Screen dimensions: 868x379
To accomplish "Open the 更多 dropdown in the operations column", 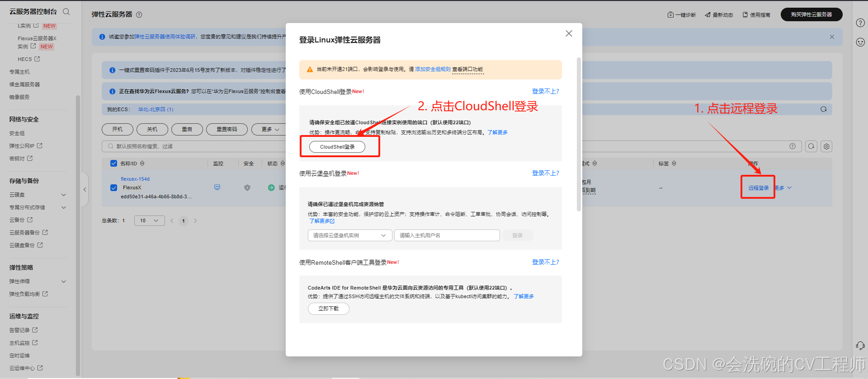I will 783,188.
